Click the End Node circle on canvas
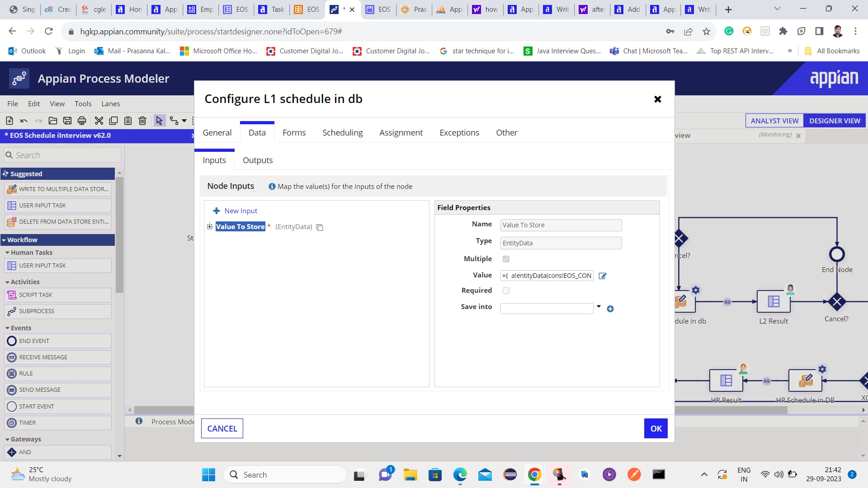The image size is (868, 488). click(837, 254)
